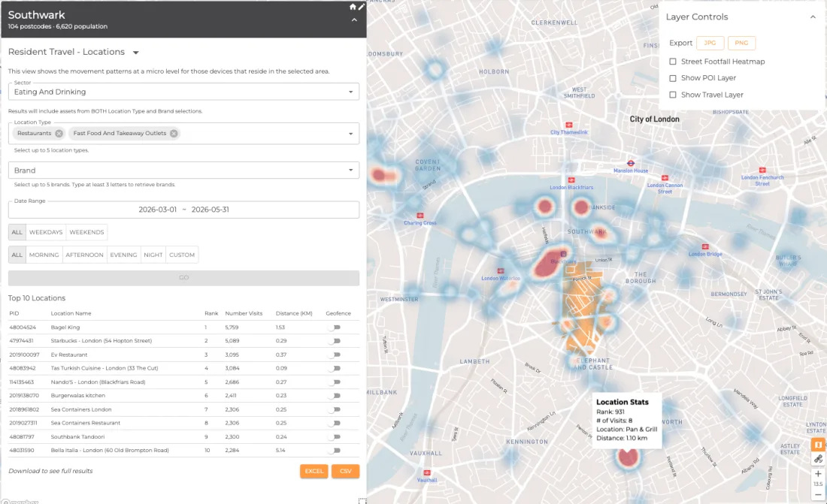The image size is (827, 504).
Task: Click the London Bridge station icon
Action: click(x=705, y=246)
